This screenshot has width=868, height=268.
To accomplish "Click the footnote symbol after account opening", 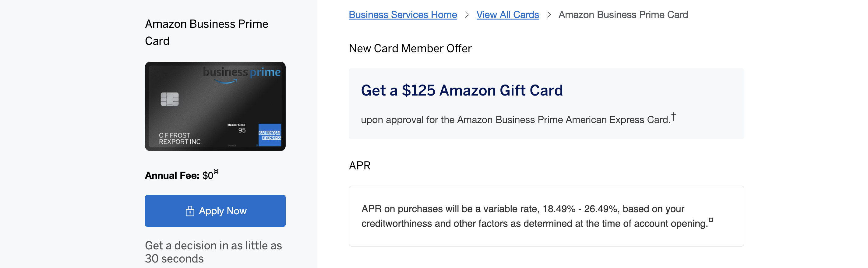I will click(711, 220).
